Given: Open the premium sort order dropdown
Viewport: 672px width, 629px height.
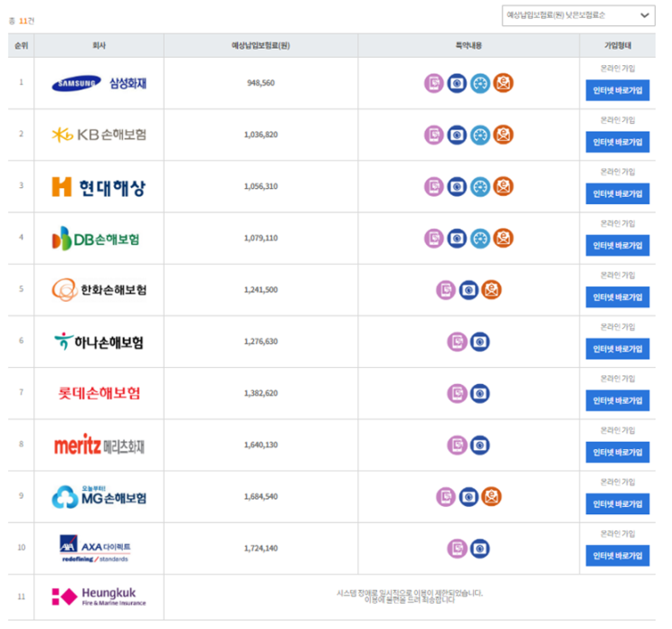Looking at the screenshot, I should (x=578, y=16).
